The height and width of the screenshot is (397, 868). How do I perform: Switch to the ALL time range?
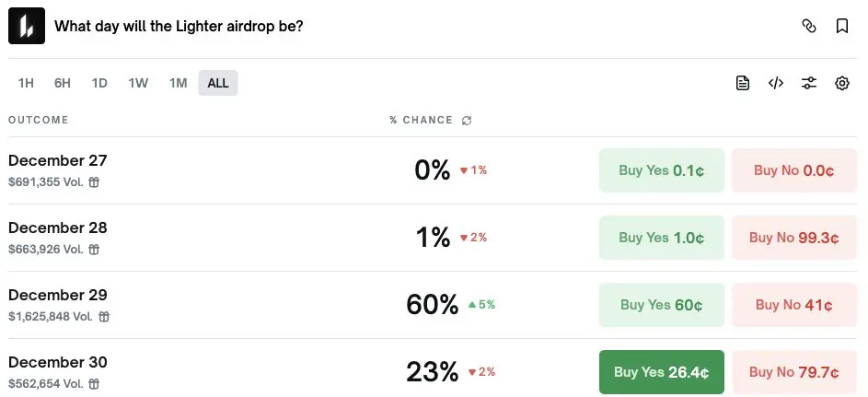click(218, 83)
